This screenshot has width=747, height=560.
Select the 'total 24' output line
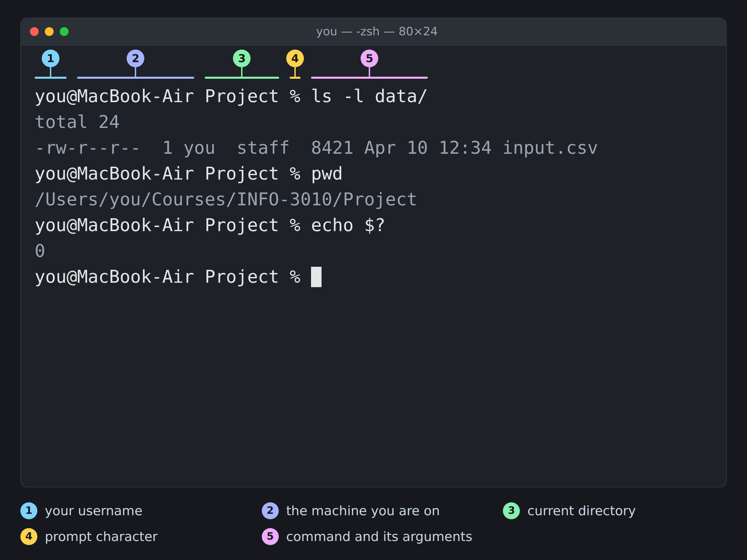point(77,122)
